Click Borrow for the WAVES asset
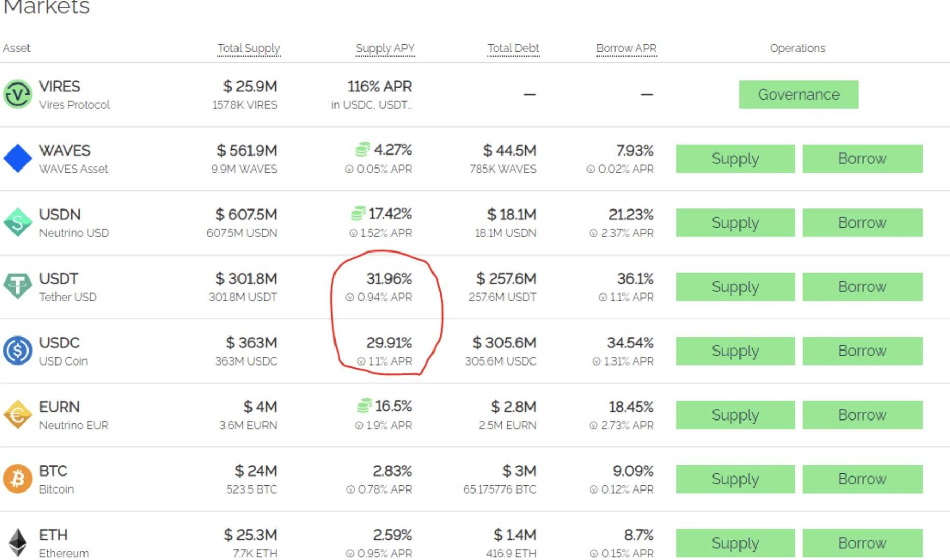Screen dimensions: 950x560 click(862, 159)
